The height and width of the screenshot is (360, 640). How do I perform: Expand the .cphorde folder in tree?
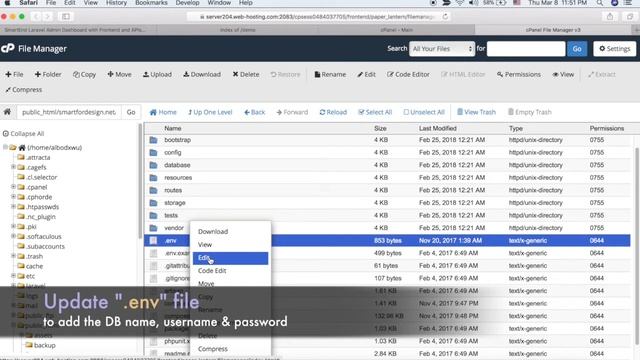[x=13, y=196]
